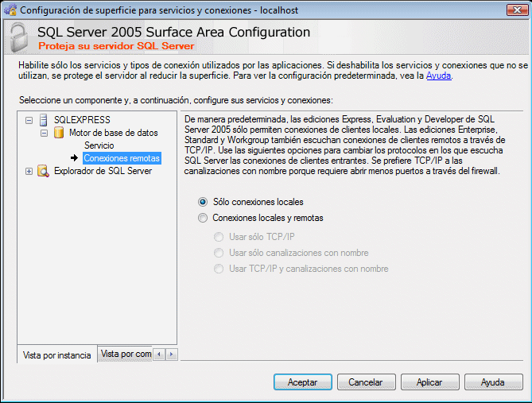
Task: Pick Usar sólo canalizaciones con nombre
Action: [219, 253]
